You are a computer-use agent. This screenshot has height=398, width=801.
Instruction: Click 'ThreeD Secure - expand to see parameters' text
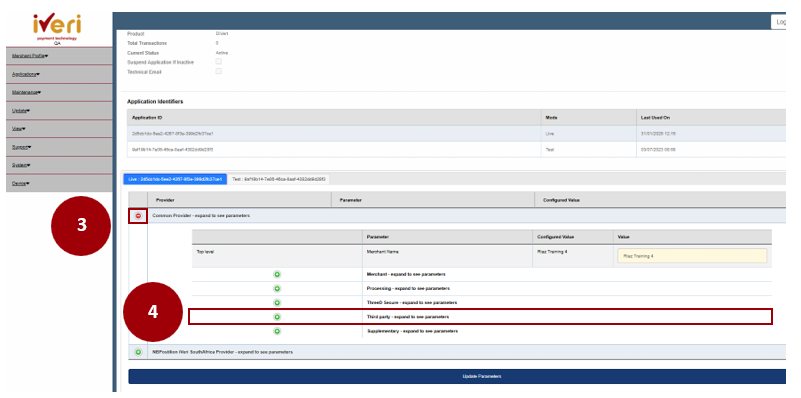[412, 302]
